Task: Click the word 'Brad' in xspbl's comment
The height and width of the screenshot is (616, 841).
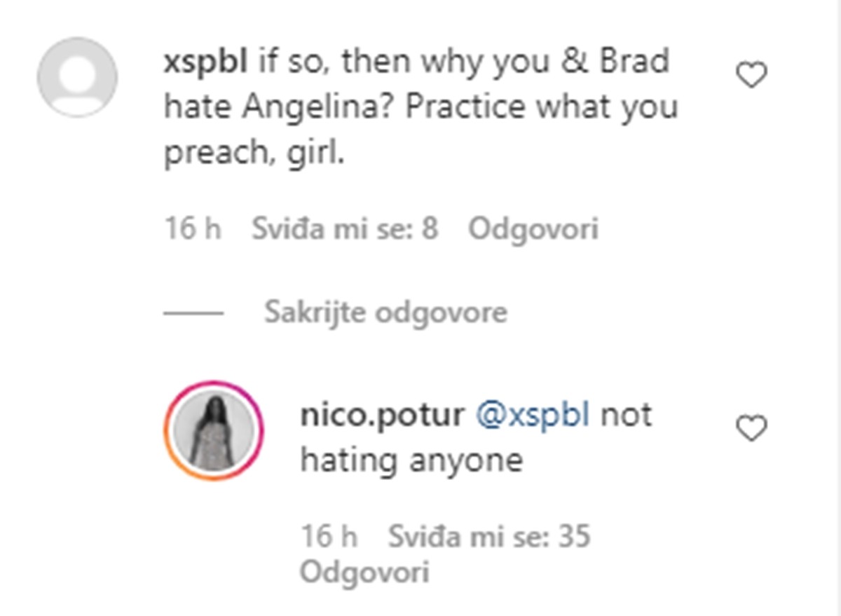Action: (634, 62)
